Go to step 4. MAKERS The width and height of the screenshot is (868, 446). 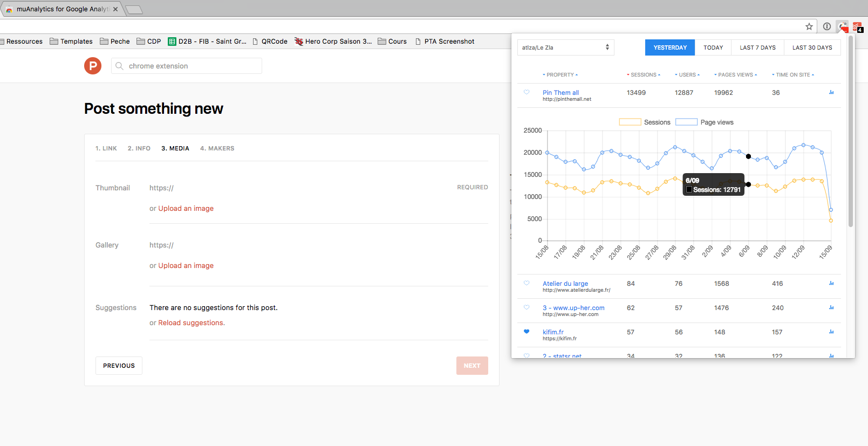point(217,148)
